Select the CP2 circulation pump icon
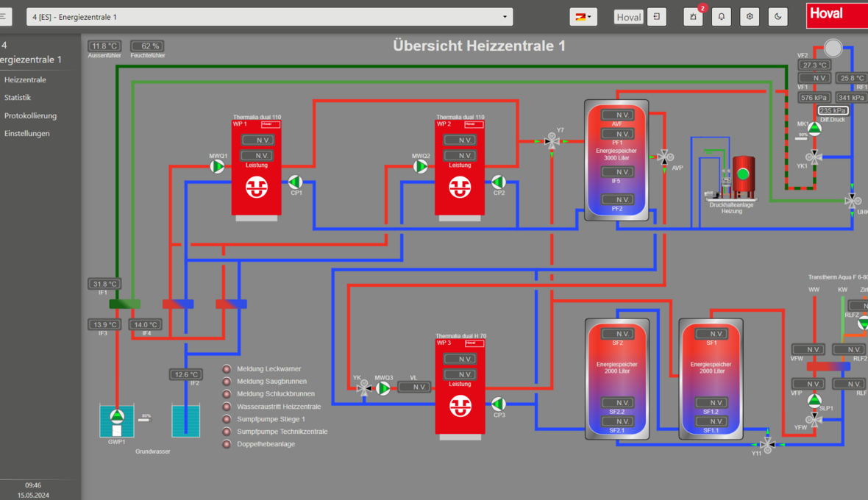 coord(499,182)
